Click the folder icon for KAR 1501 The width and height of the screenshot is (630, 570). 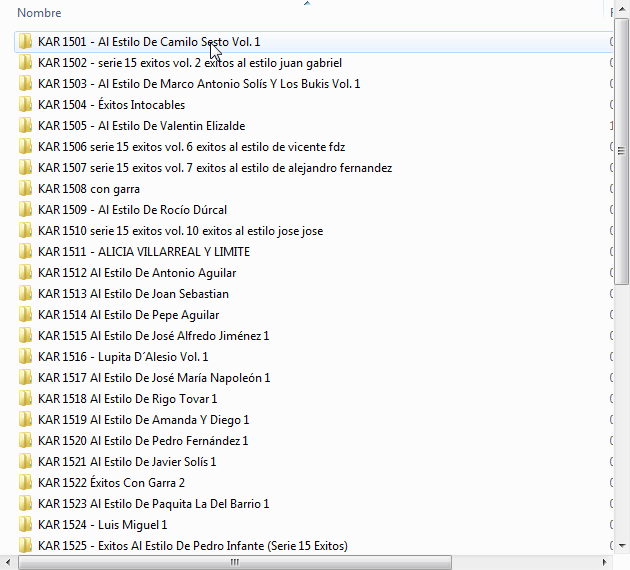[25, 41]
